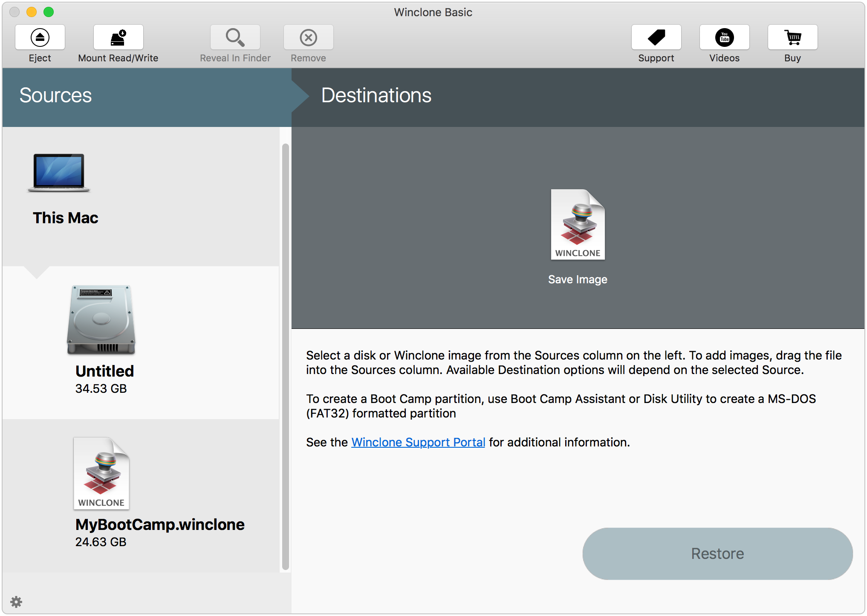Viewport: 867px width, 616px height.
Task: Open Support via the tag icon
Action: coord(656,37)
